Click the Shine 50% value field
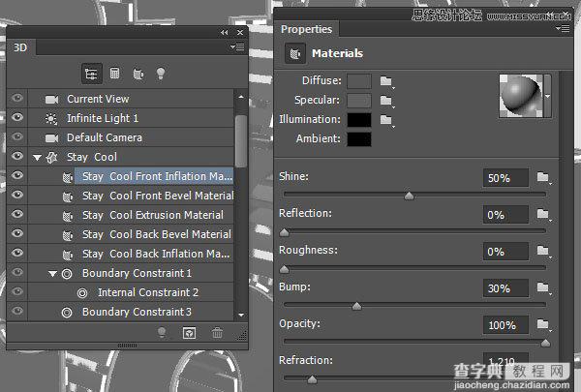The image size is (581, 392). click(505, 178)
